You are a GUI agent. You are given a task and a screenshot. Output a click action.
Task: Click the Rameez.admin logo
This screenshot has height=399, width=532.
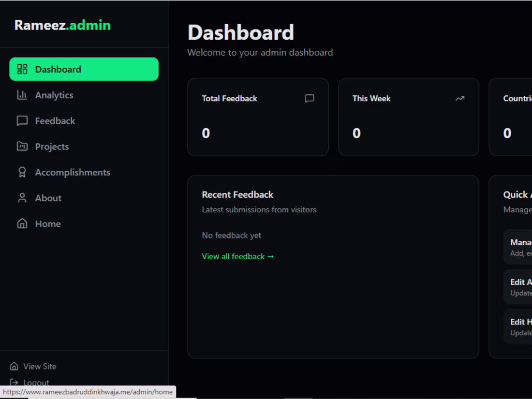click(62, 25)
